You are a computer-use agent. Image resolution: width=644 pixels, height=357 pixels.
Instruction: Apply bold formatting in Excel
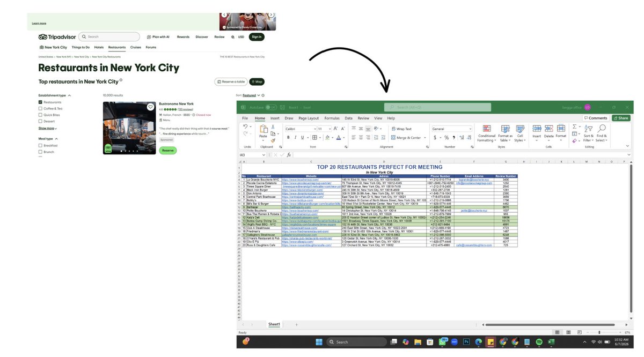(288, 138)
